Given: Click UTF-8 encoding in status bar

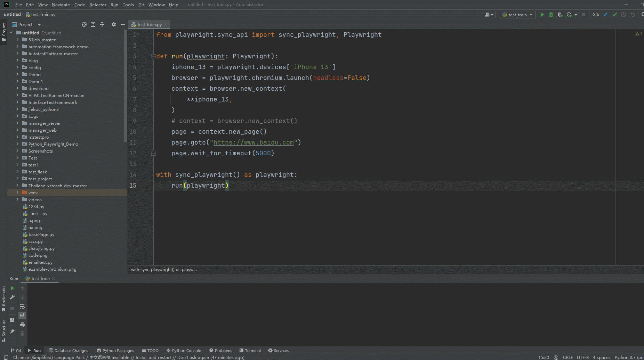Looking at the screenshot, I should [582, 357].
